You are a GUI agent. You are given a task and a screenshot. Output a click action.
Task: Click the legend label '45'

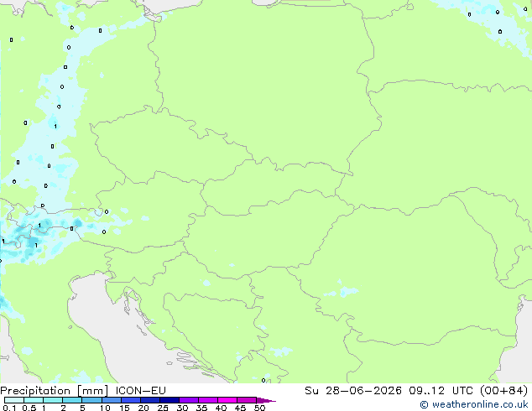[x=240, y=408]
